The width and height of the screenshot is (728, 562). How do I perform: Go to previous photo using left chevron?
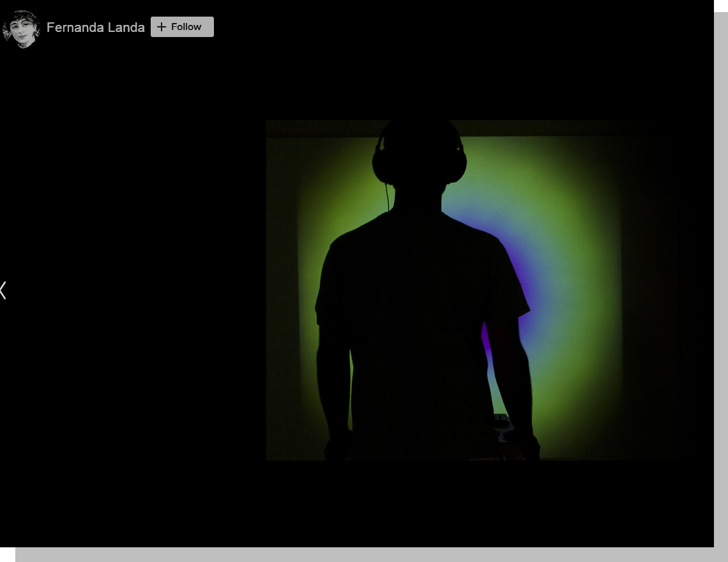tap(4, 290)
